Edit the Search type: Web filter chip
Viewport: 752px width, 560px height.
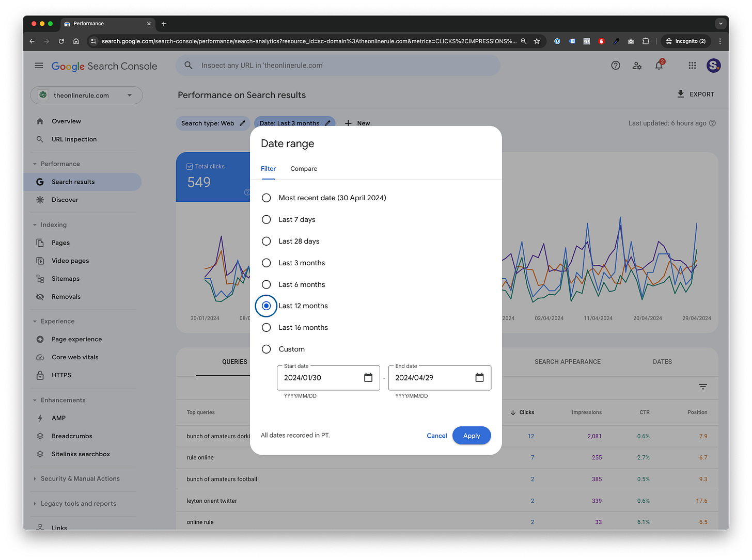pos(213,123)
